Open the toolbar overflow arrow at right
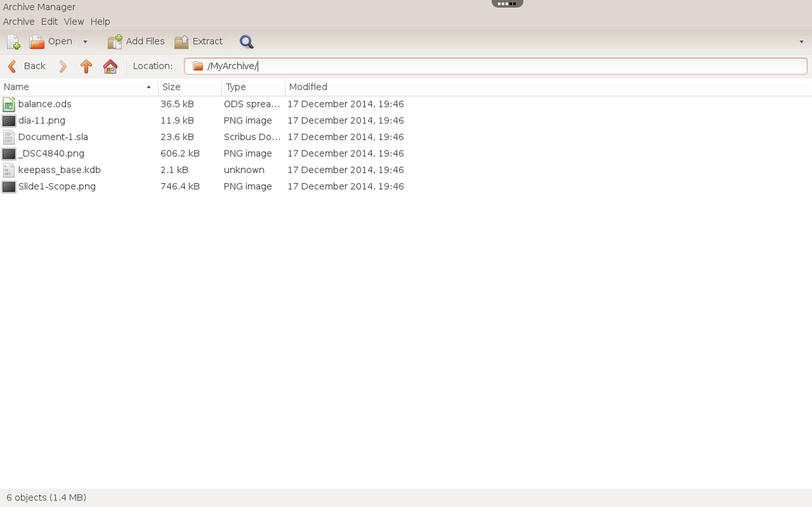The height and width of the screenshot is (507, 812). 801,42
